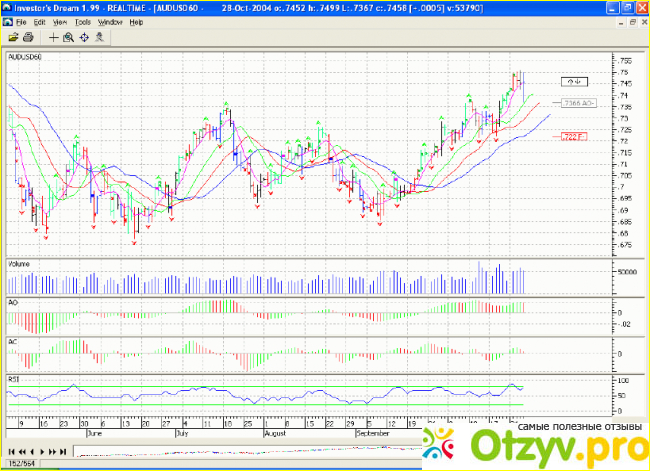Select the crosshair cursor tool
The height and width of the screenshot is (471, 650).
tap(53, 37)
